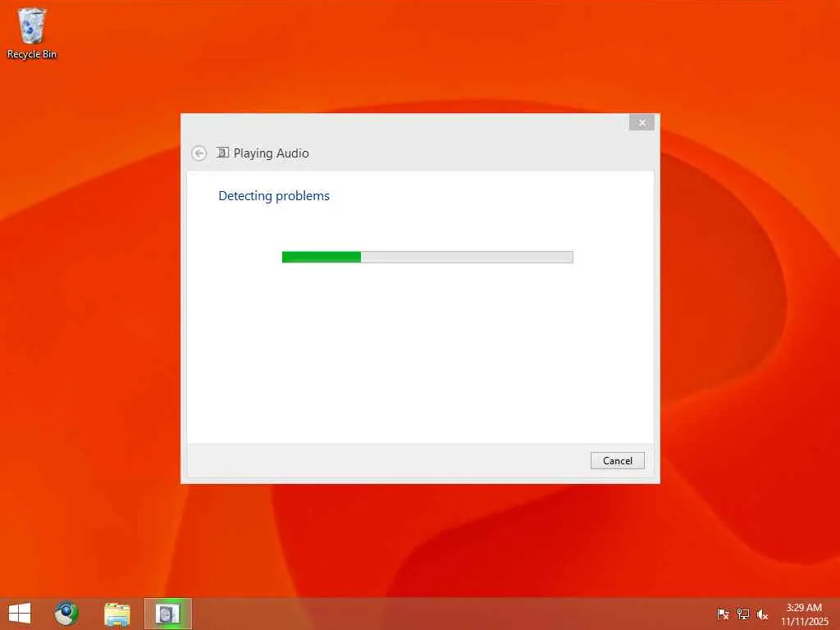
Task: Open the Recycle Bin on the desktop
Action: 32,33
